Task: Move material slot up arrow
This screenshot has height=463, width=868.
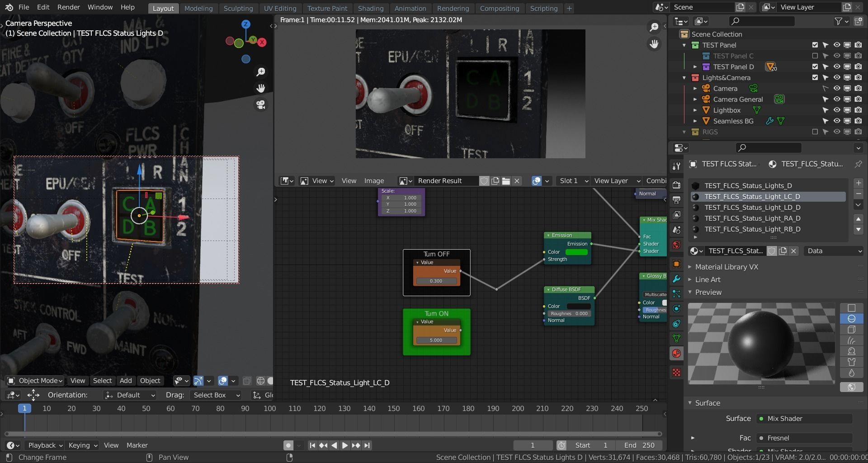Action: tap(858, 219)
